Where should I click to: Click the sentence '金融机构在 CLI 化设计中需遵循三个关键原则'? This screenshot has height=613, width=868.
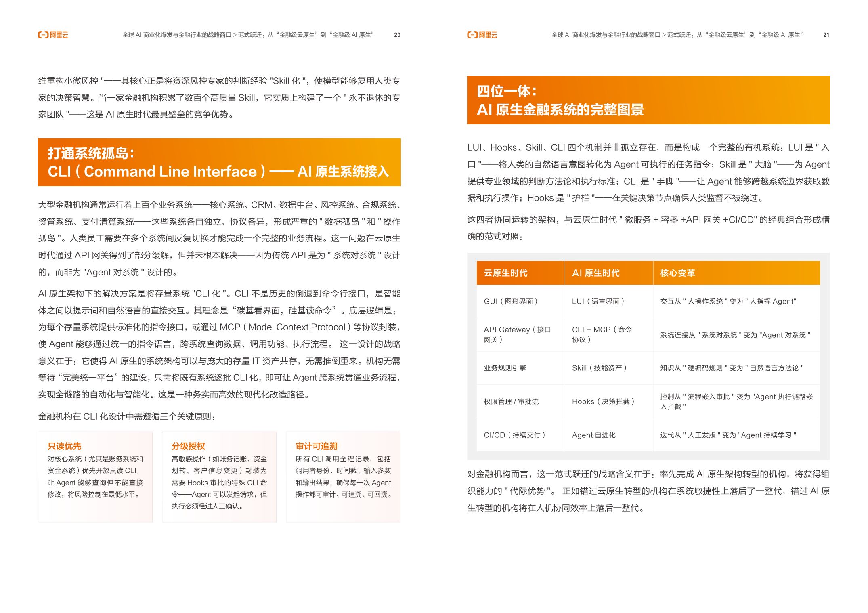click(127, 416)
